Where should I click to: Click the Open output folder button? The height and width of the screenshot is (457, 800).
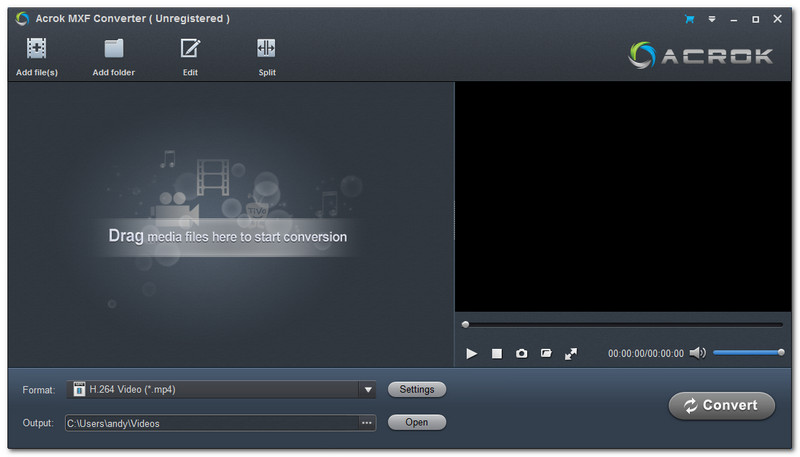pos(417,422)
